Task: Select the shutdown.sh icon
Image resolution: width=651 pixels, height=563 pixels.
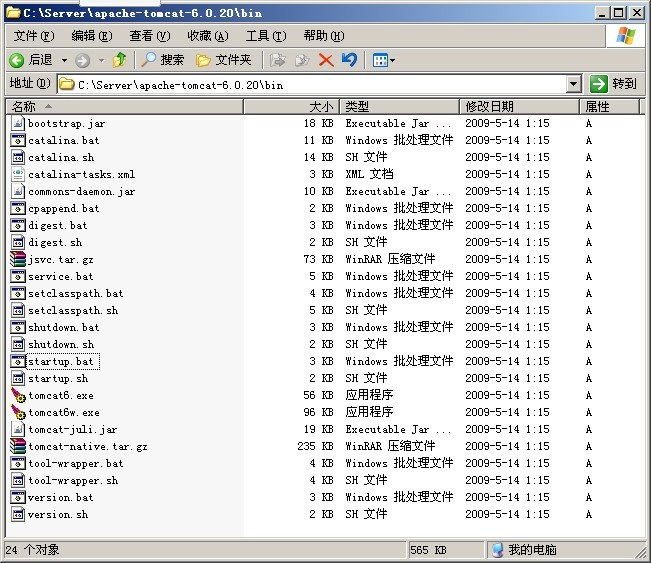Action: coord(17,344)
